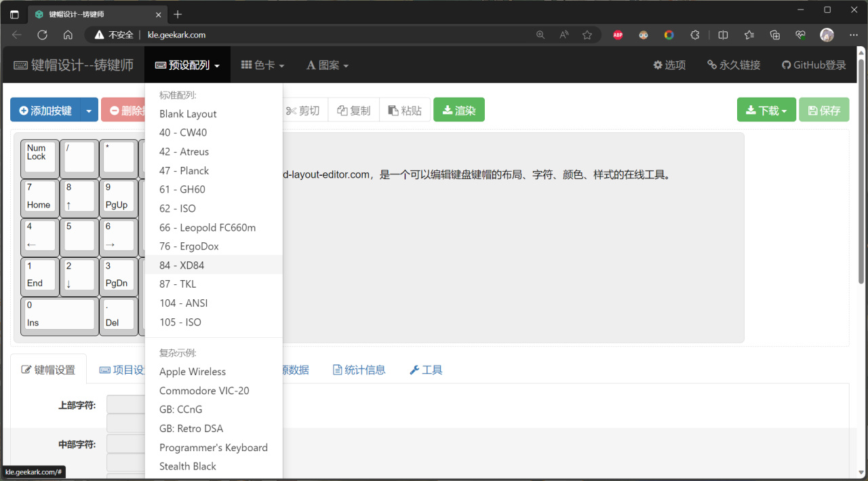Click browser back arrow
The width and height of the screenshot is (868, 481).
[x=17, y=35]
